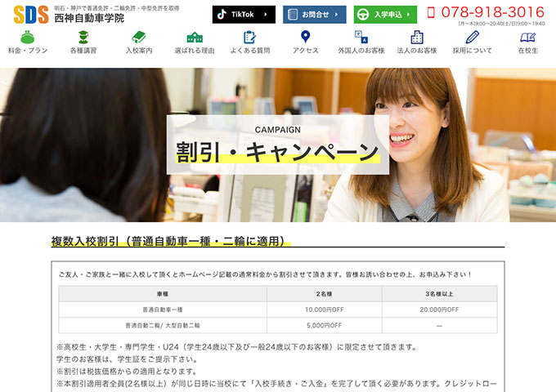Click the アクセス map pin icon

306,37
